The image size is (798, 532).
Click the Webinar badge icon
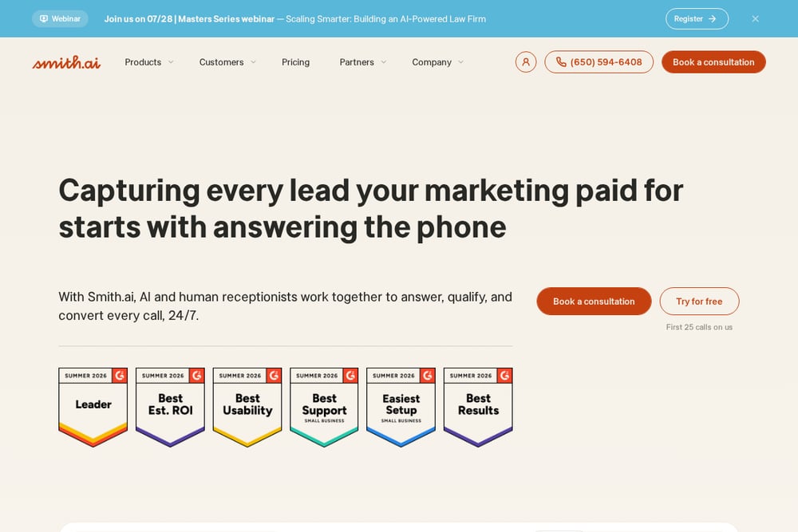(44, 19)
